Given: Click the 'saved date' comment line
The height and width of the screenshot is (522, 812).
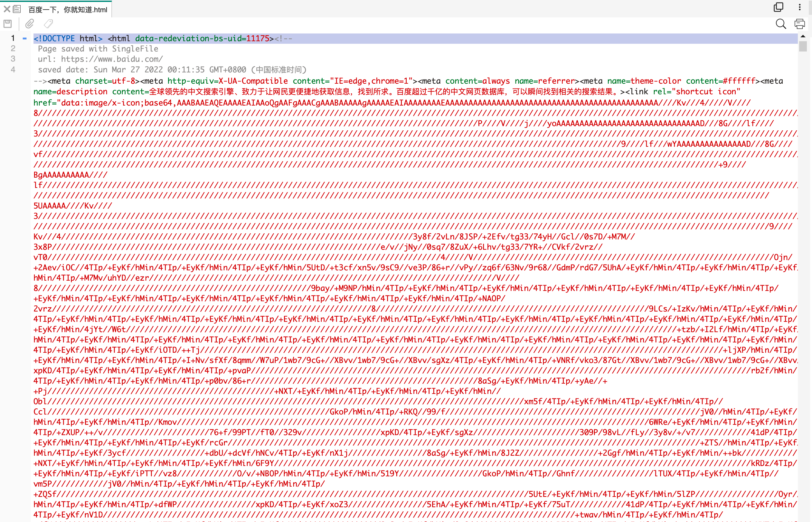Looking at the screenshot, I should tap(172, 70).
